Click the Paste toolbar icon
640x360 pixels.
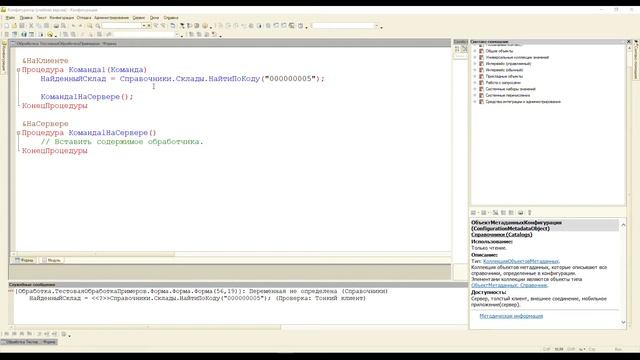coord(47,26)
